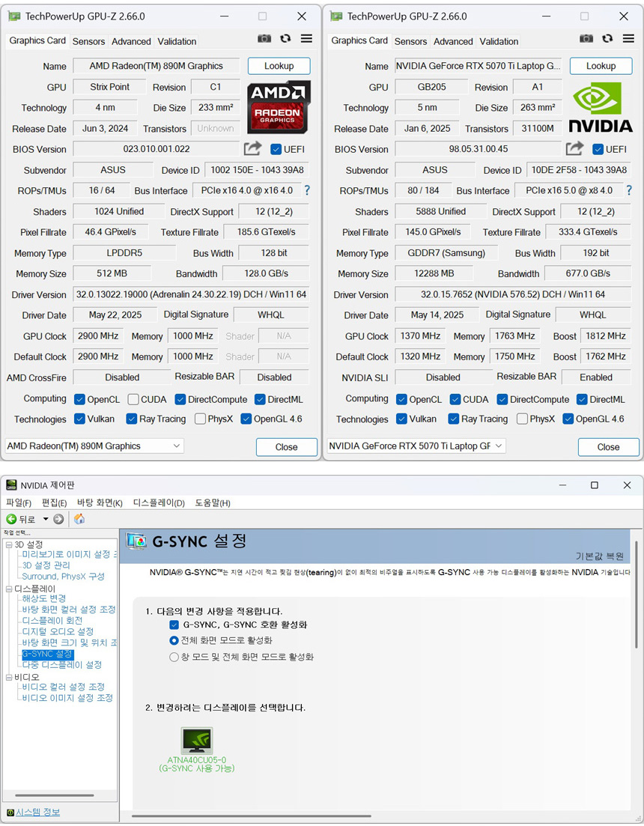The width and height of the screenshot is (644, 826).
Task: Collapse the 3D 설정 tree node
Action: point(9,544)
